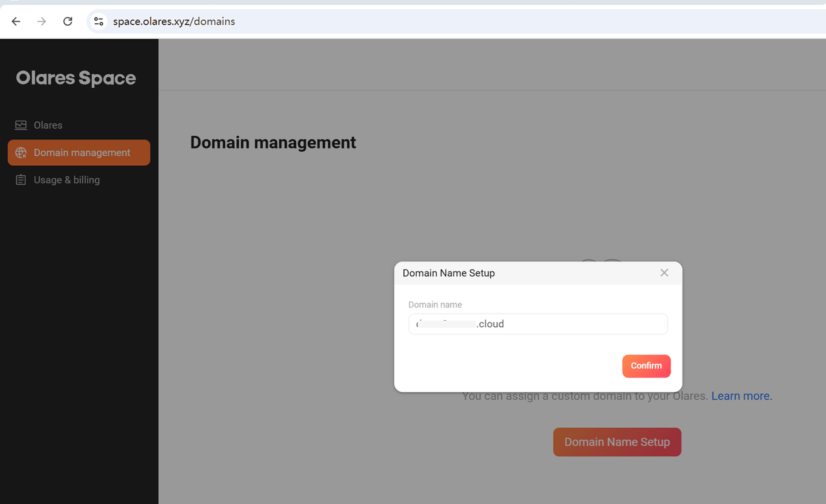The image size is (826, 504).
Task: Close the Domain Name Setup dialog
Action: [x=664, y=272]
